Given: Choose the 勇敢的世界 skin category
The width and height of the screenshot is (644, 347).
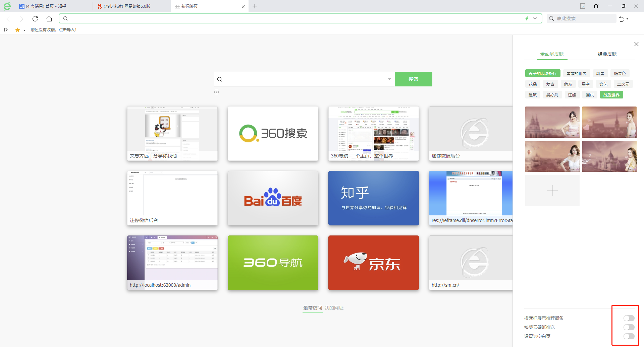Looking at the screenshot, I should (x=577, y=73).
